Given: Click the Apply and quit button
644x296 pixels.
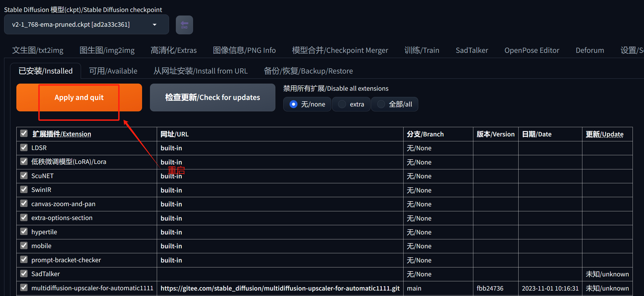Looking at the screenshot, I should 79,97.
